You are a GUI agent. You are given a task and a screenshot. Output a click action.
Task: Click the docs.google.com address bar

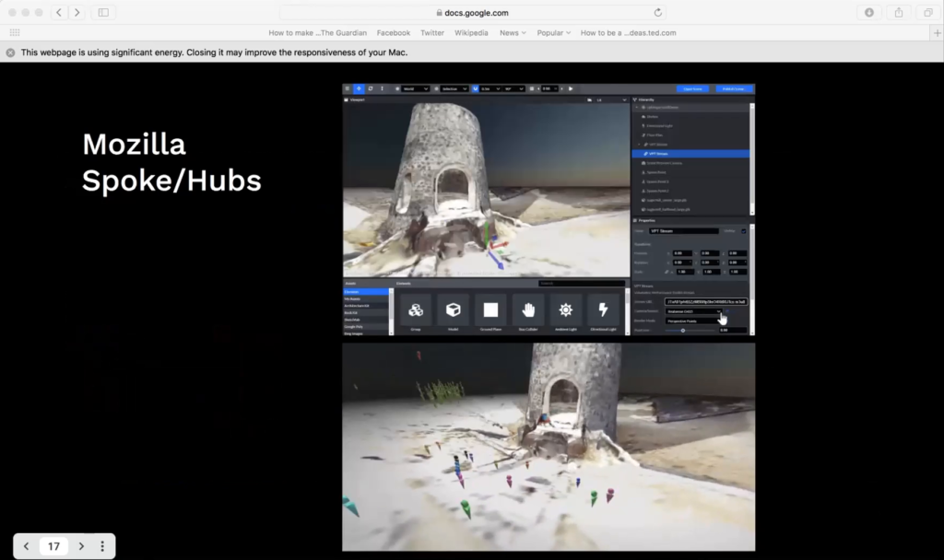click(x=473, y=13)
